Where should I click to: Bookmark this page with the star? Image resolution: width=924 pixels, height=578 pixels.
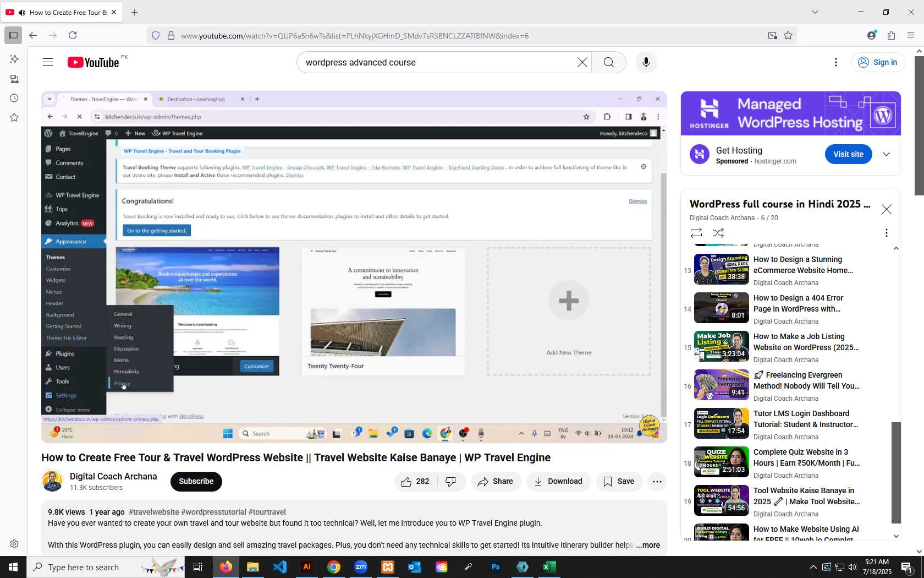pos(788,35)
